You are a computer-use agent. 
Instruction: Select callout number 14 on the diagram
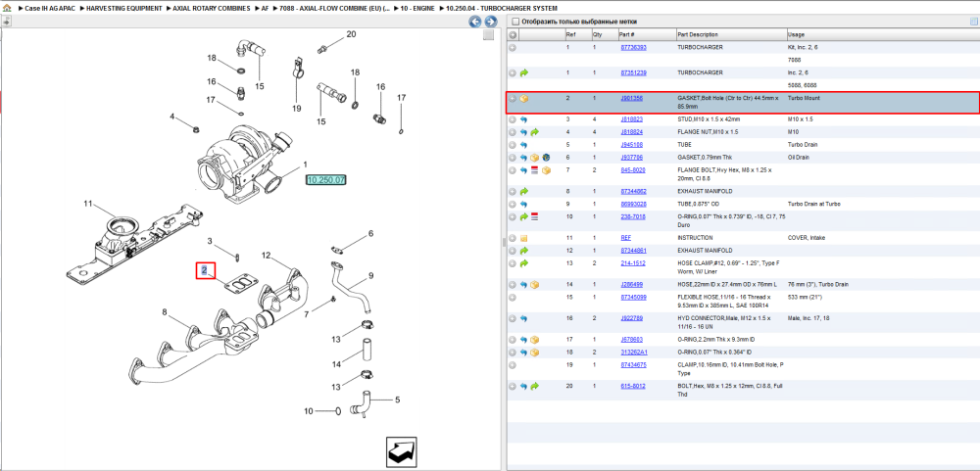(x=337, y=364)
